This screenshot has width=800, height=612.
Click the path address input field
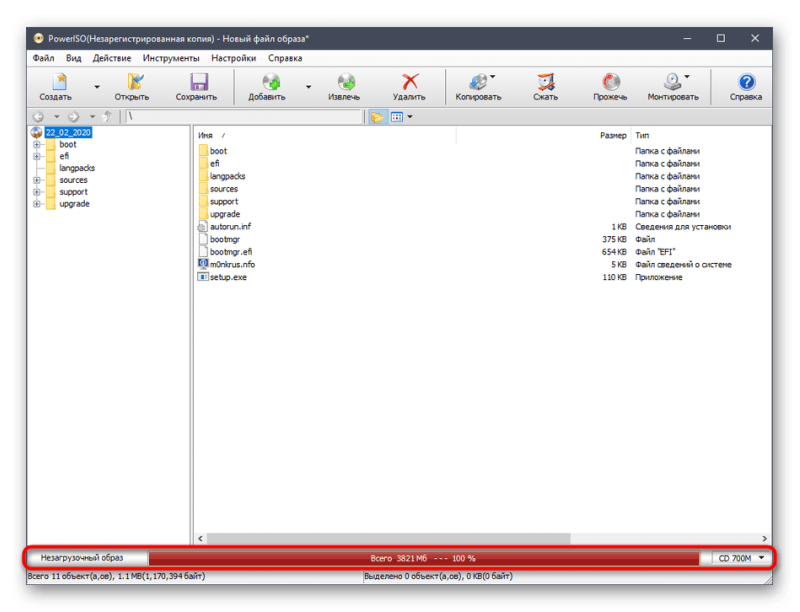click(243, 117)
